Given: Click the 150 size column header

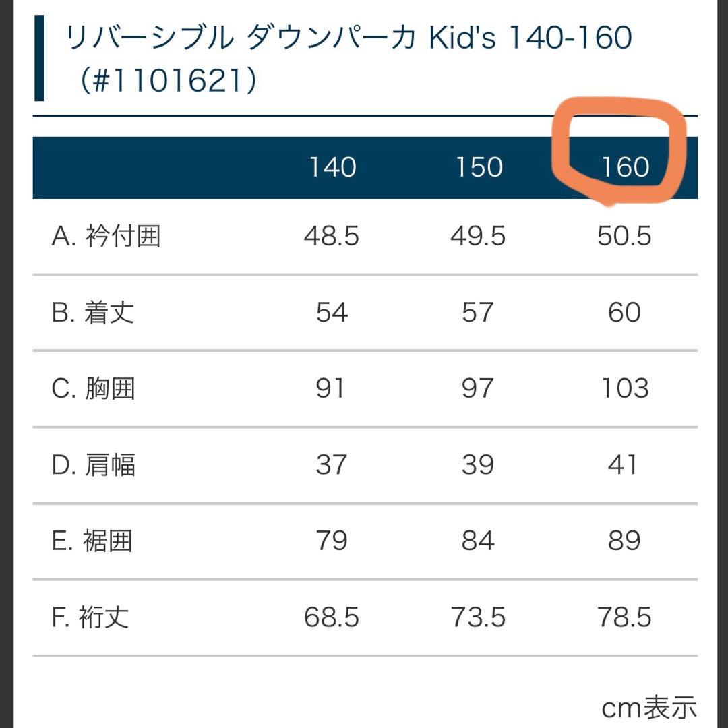Looking at the screenshot, I should 479,167.
